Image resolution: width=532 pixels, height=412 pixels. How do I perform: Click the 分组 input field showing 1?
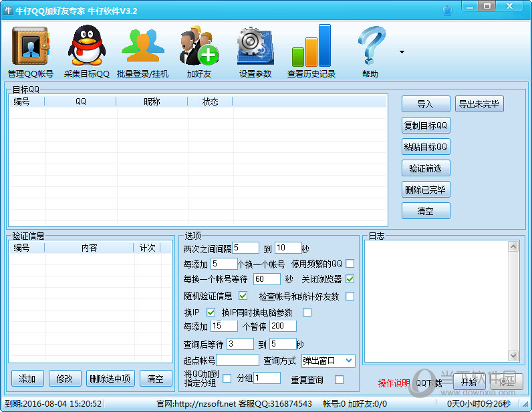tap(267, 378)
